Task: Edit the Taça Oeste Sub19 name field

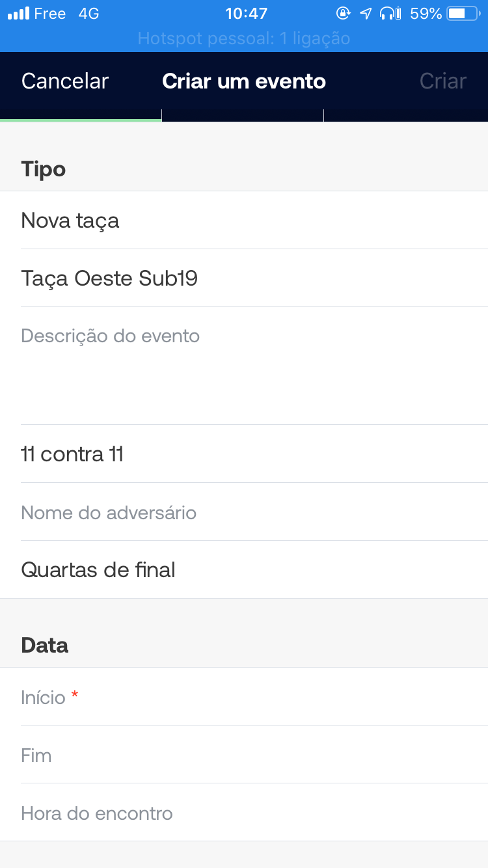Action: pyautogui.click(x=244, y=278)
